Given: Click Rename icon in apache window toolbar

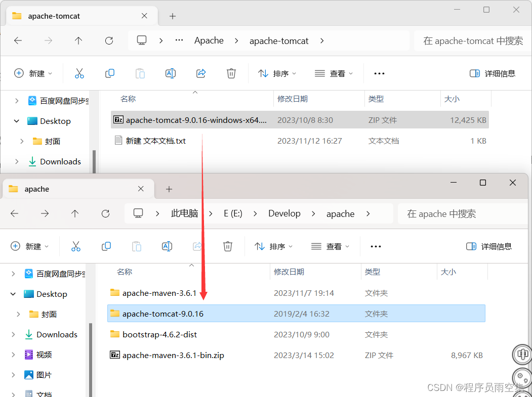Looking at the screenshot, I should click(167, 246).
